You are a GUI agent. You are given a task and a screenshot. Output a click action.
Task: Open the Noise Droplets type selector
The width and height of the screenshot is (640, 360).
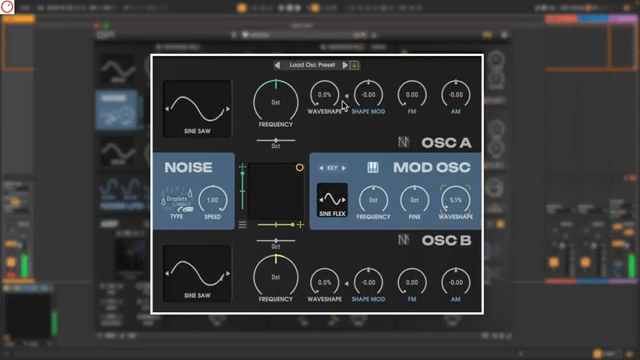point(177,200)
